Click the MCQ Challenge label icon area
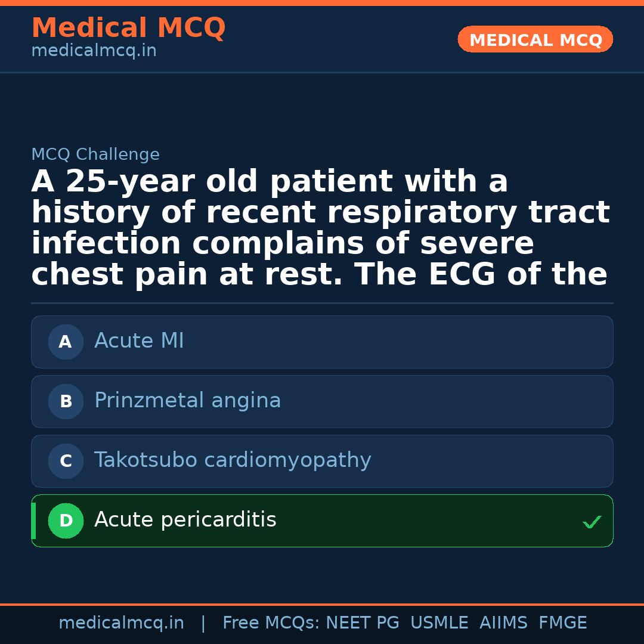This screenshot has width=644, height=644. click(95, 154)
